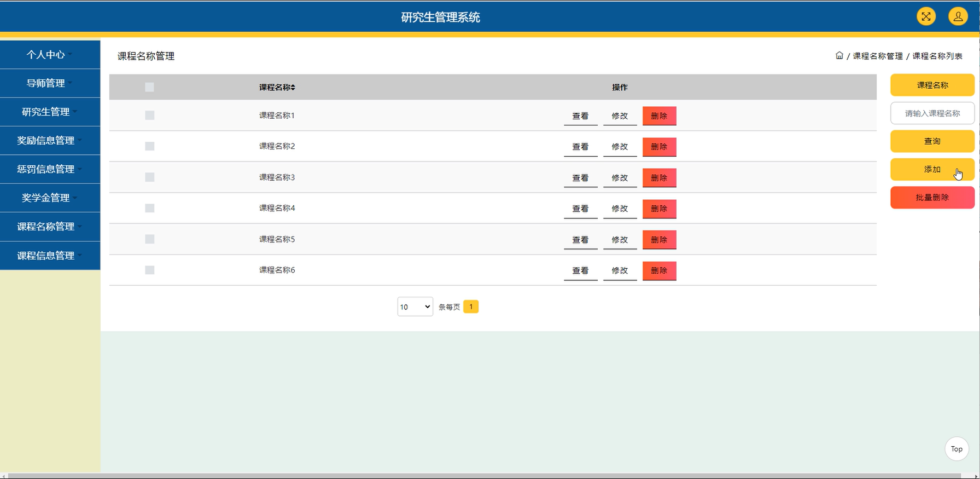Expand the 研究生管理 sidebar menu
The image size is (980, 479).
50,112
